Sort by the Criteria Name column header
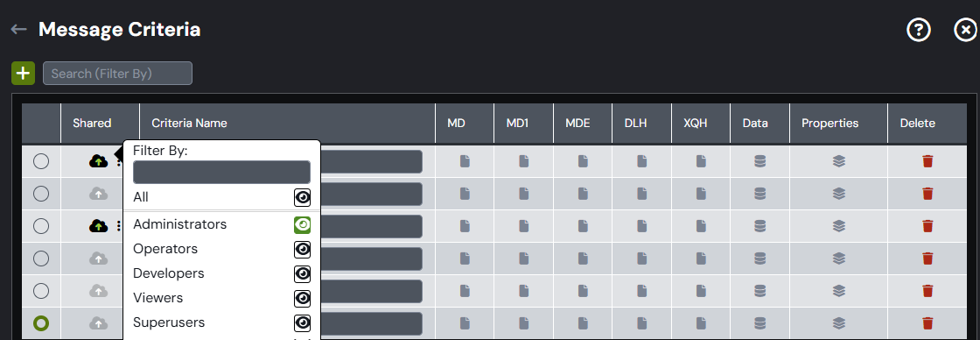980x340 pixels. 189,124
